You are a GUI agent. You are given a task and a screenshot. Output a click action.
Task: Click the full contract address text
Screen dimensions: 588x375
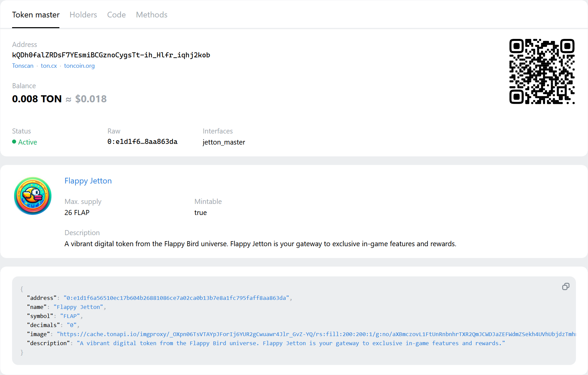pyautogui.click(x=111, y=55)
